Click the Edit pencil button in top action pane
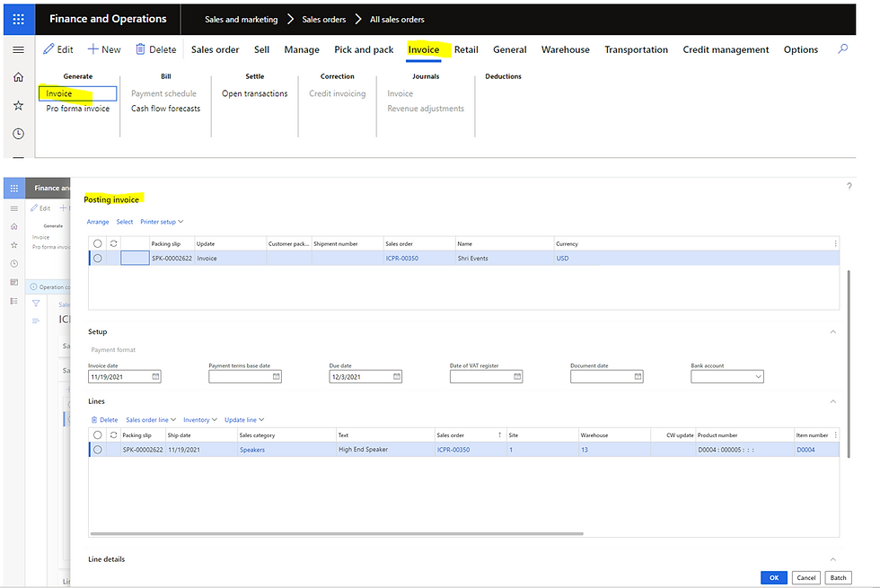This screenshot has height=588, width=880. 58,49
